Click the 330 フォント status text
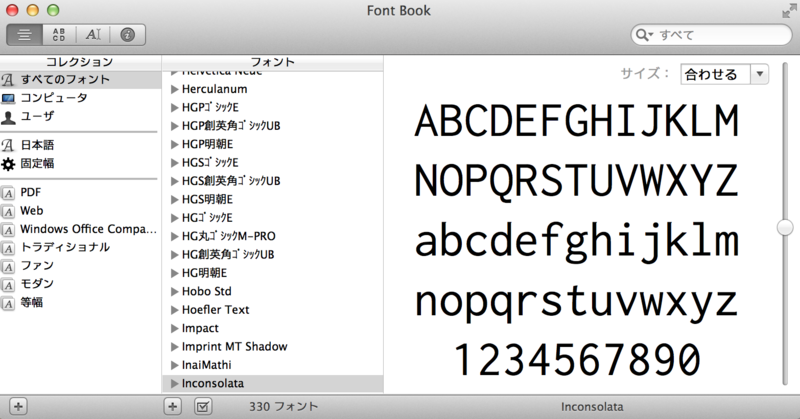The image size is (800, 419). (283, 407)
